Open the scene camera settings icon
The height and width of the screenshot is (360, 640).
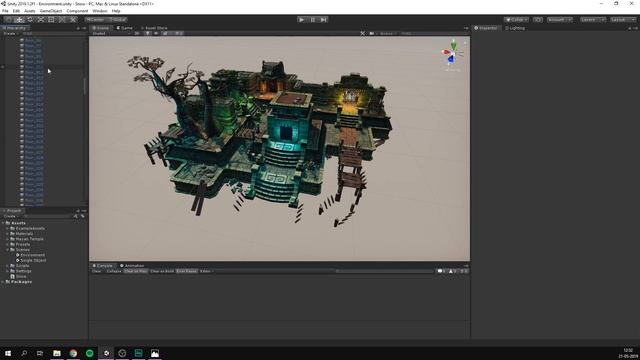pos(372,33)
